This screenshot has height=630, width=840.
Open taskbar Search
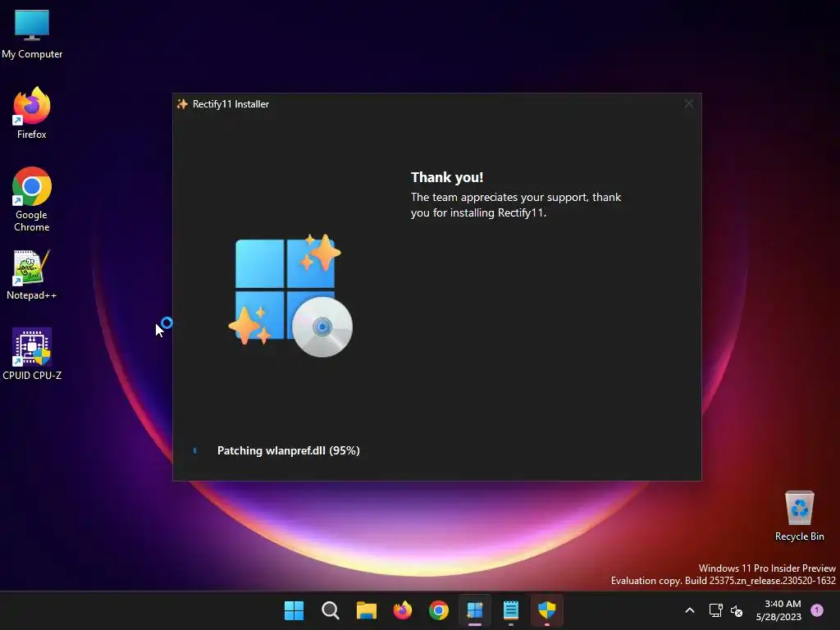[330, 610]
